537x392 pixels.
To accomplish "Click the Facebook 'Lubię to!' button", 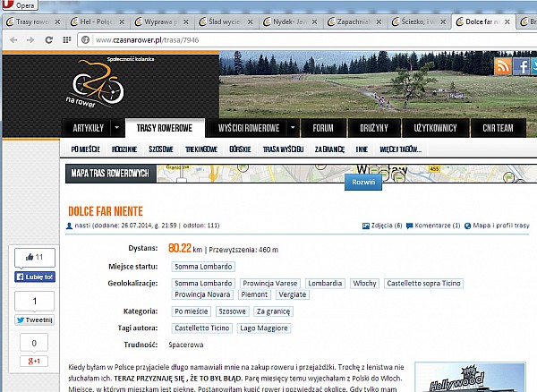I will coord(35,277).
